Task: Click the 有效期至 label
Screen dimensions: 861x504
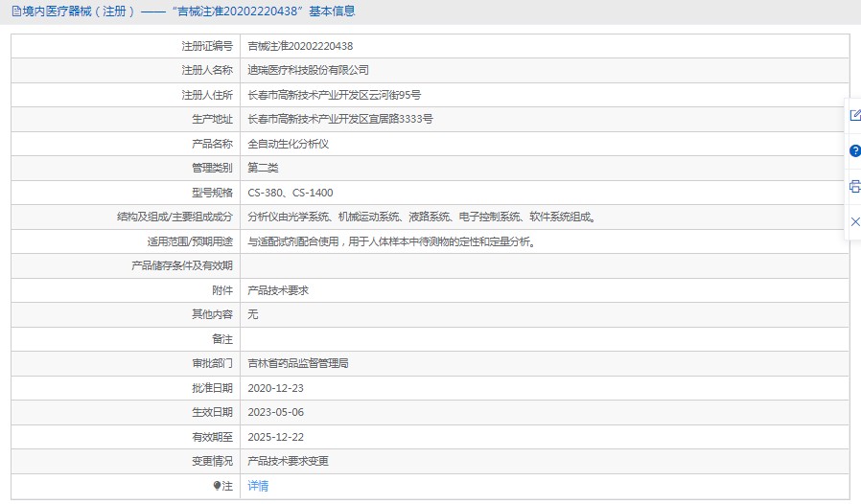Action: (x=212, y=437)
